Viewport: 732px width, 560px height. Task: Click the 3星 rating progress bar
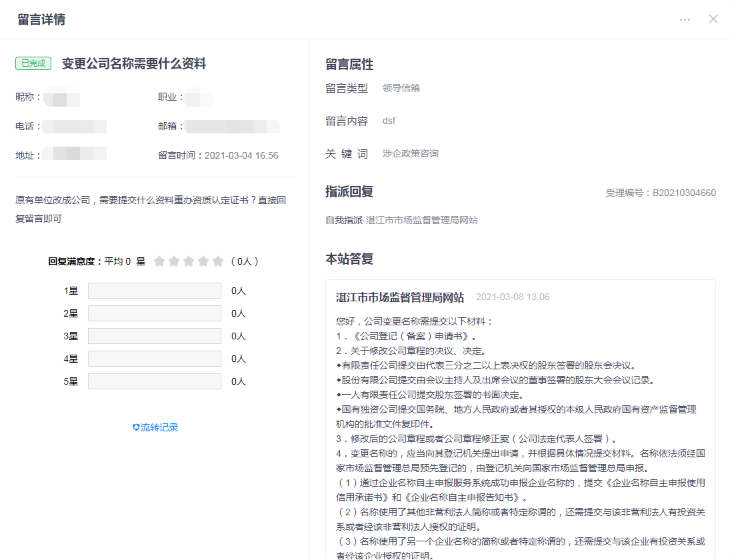154,336
